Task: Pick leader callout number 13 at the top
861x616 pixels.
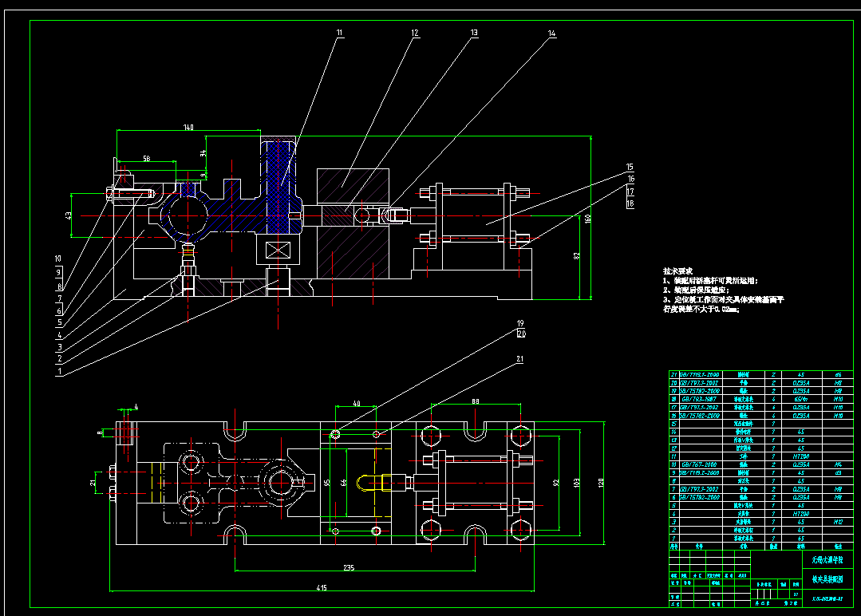Action: click(x=475, y=33)
